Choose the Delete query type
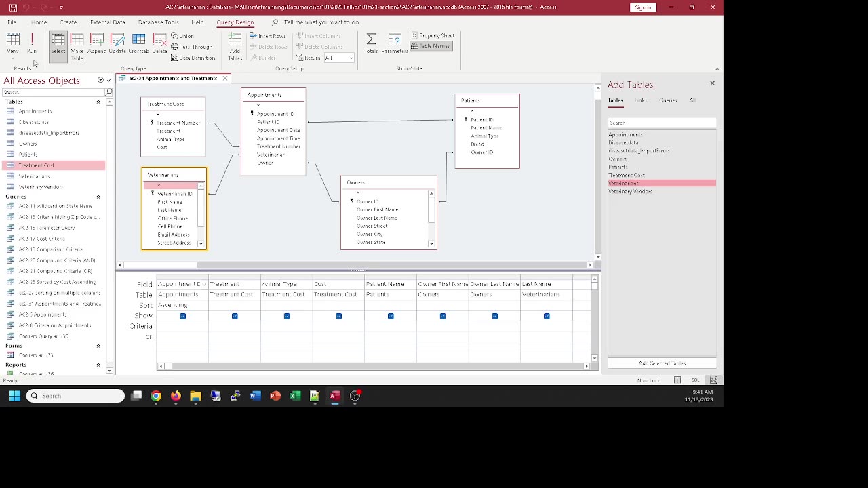This screenshot has width=868, height=488. click(159, 43)
